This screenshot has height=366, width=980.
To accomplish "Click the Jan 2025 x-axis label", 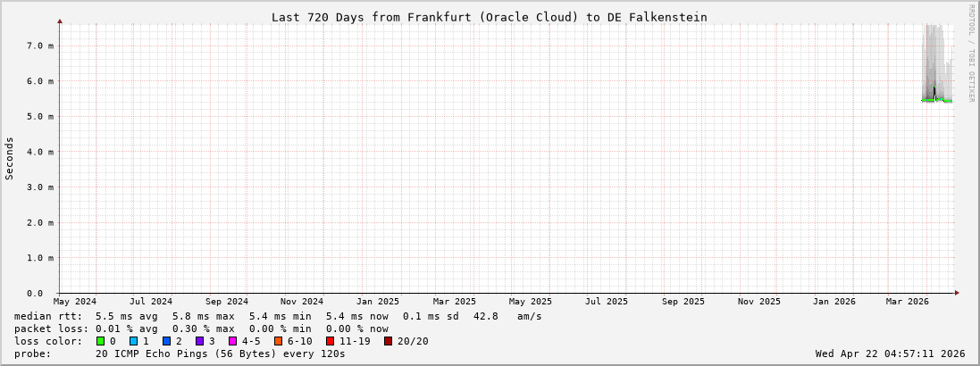I will pyautogui.click(x=378, y=302).
